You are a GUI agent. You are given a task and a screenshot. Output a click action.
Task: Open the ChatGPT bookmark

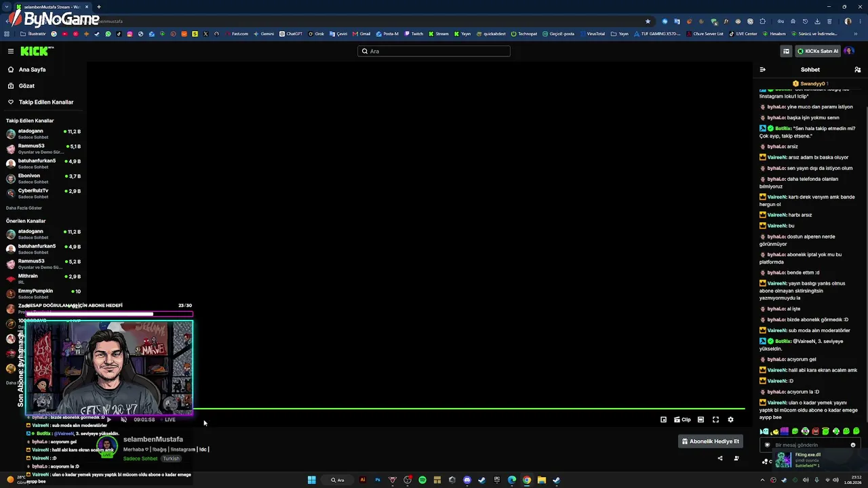click(291, 34)
